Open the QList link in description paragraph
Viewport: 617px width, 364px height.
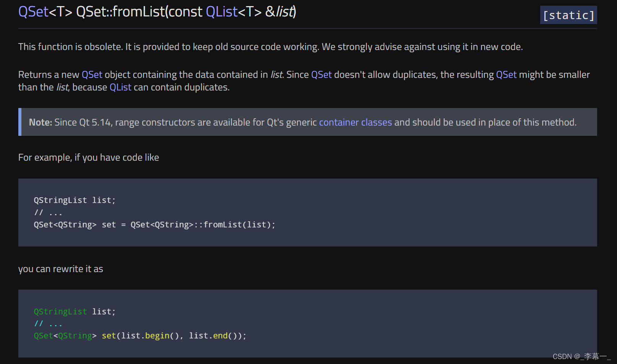point(120,87)
